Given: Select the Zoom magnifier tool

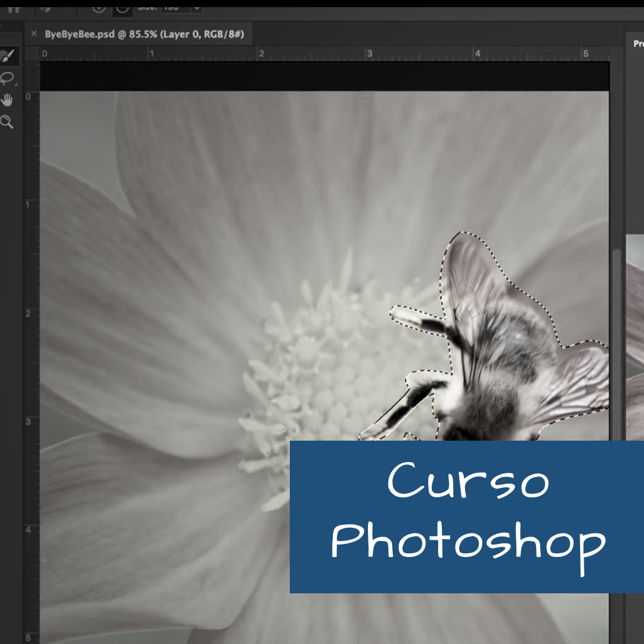Looking at the screenshot, I should pyautogui.click(x=7, y=122).
